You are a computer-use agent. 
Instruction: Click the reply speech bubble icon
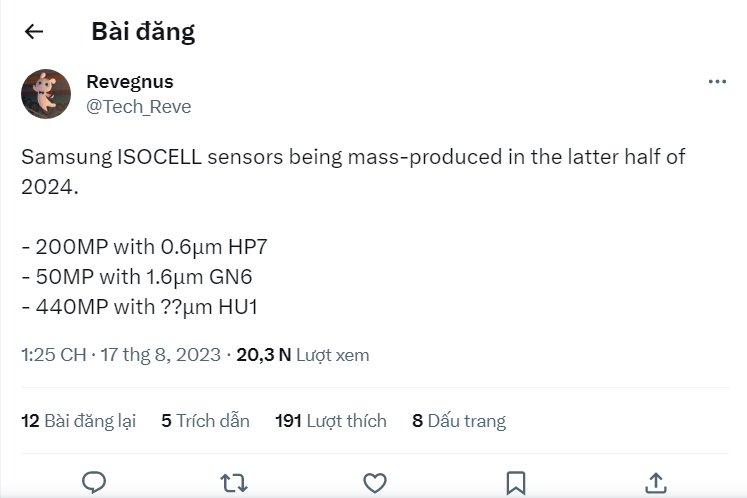coord(94,483)
